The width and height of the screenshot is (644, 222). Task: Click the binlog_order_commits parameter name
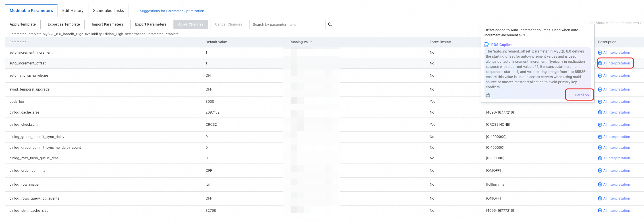tap(27, 171)
